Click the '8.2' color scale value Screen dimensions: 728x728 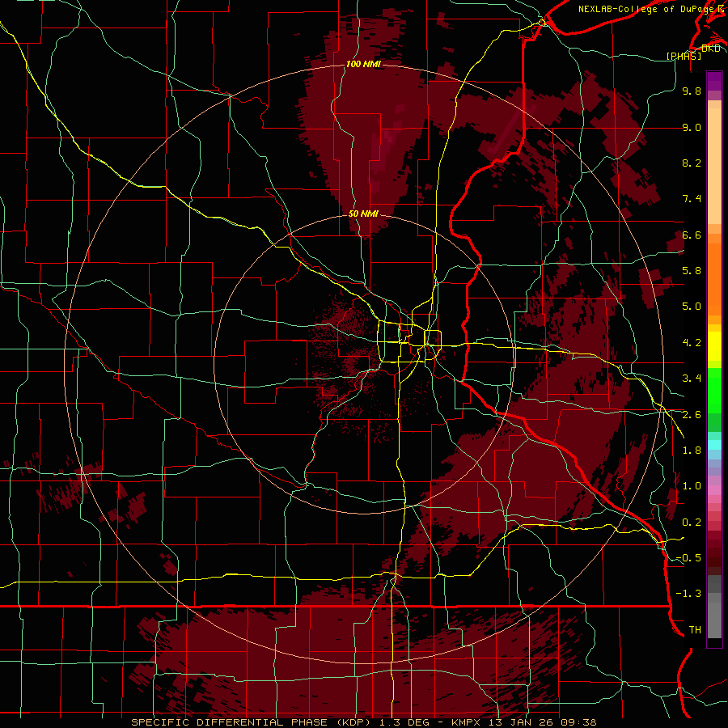point(692,163)
